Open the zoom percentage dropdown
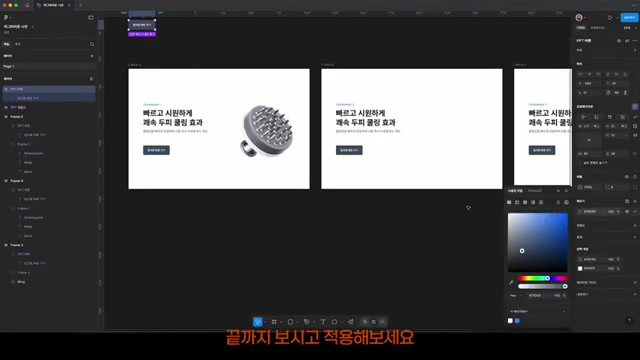The width and height of the screenshot is (640, 360). pos(629,28)
